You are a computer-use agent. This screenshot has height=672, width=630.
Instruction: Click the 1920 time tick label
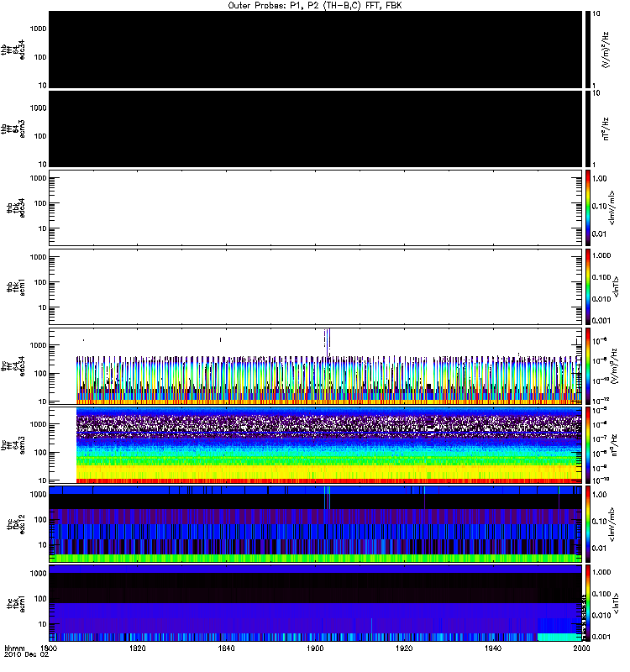tap(404, 648)
